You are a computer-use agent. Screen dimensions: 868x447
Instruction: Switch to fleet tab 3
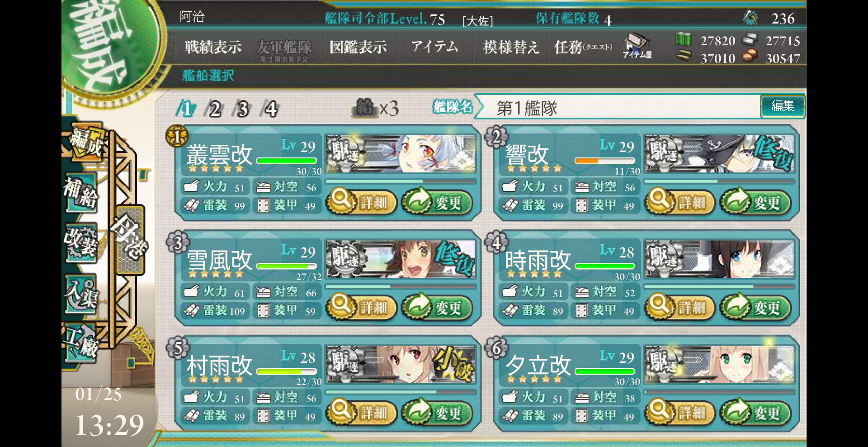click(242, 109)
